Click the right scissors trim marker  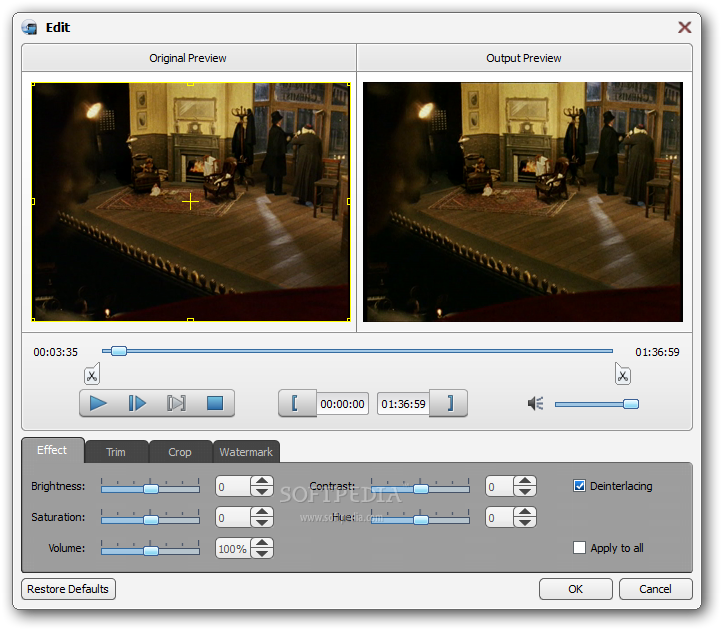pos(623,374)
